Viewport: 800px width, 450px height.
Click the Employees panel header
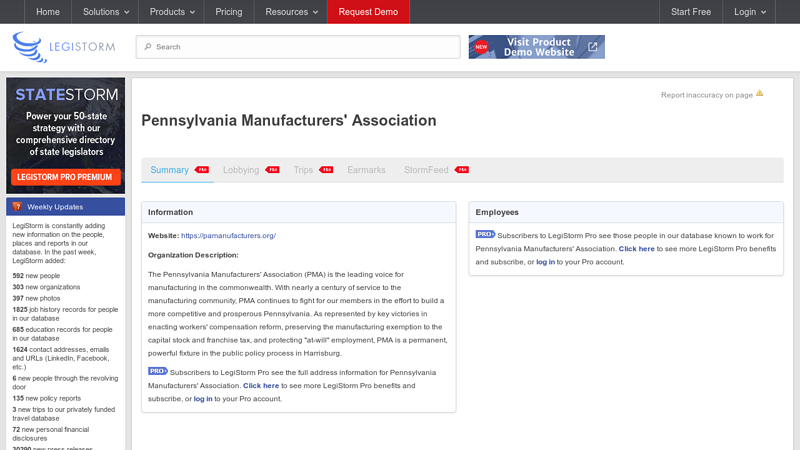(626, 212)
